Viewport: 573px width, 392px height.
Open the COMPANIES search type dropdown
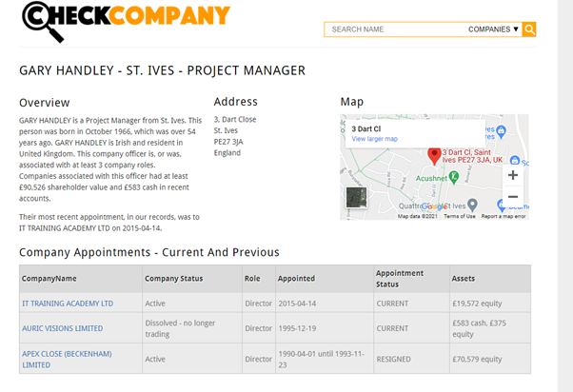[x=494, y=29]
